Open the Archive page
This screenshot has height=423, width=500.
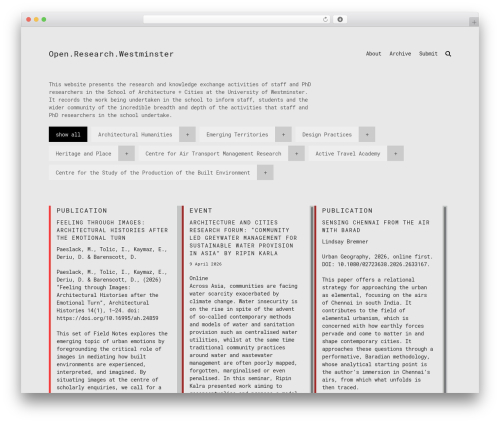pyautogui.click(x=400, y=54)
